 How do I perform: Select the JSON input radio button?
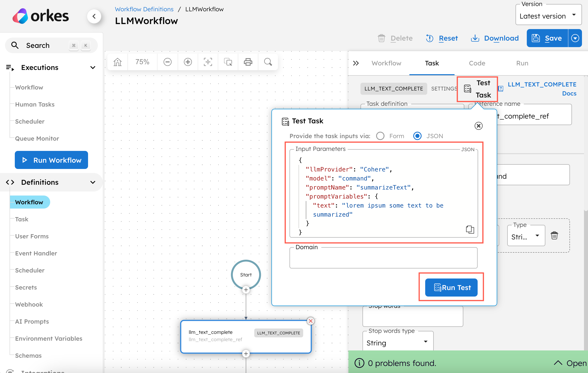click(417, 136)
